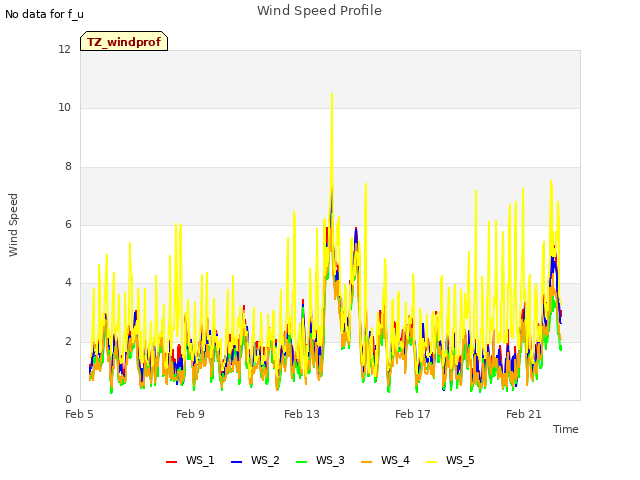Toggle the WS_3 legend entry
This screenshot has width=640, height=480.
320,460
